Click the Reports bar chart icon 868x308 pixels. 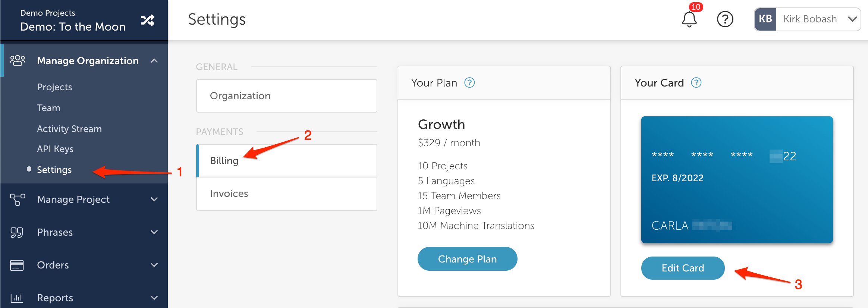tap(16, 298)
